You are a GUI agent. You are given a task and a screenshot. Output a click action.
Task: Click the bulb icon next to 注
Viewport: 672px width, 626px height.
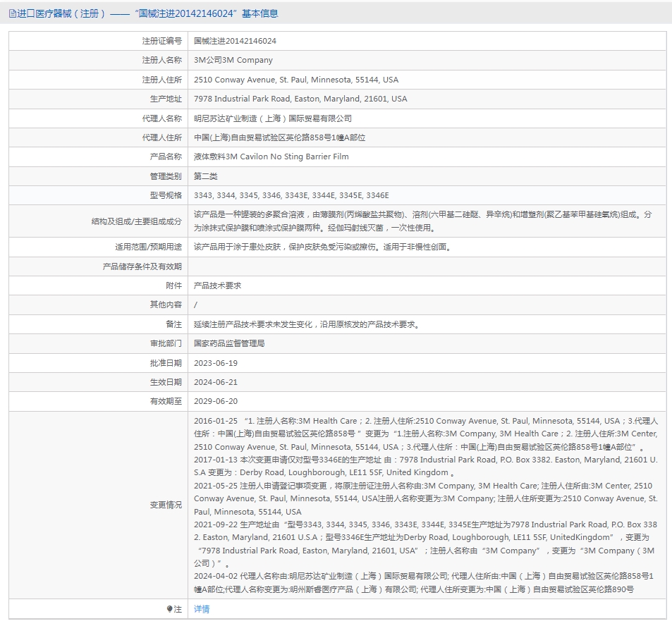(169, 609)
